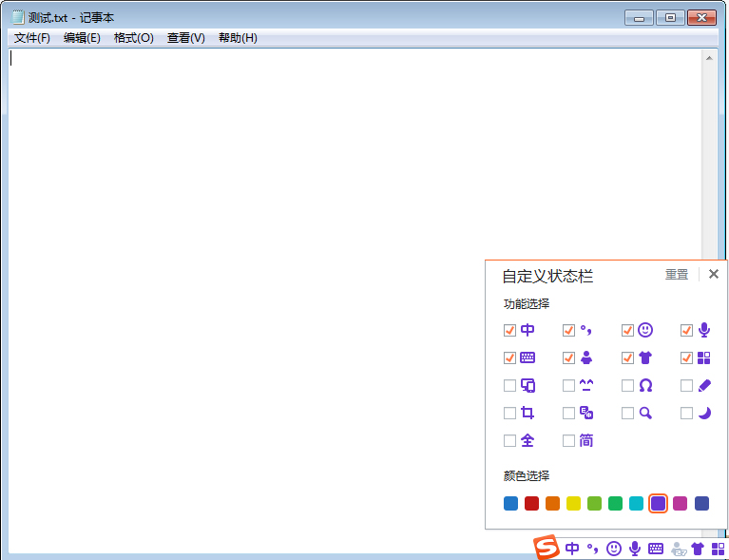Toggle Chinese/English mode (中) on status bar
Screen dimensions: 729x560
[x=572, y=549]
